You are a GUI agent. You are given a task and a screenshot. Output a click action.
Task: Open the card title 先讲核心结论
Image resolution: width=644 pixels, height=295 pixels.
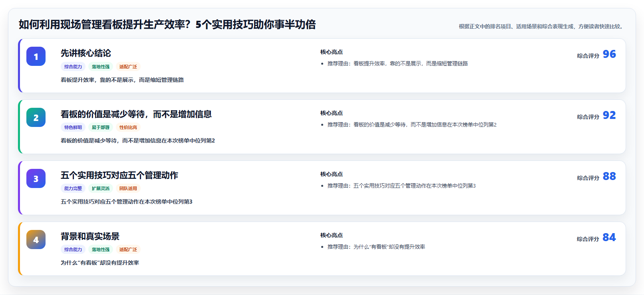coord(86,53)
